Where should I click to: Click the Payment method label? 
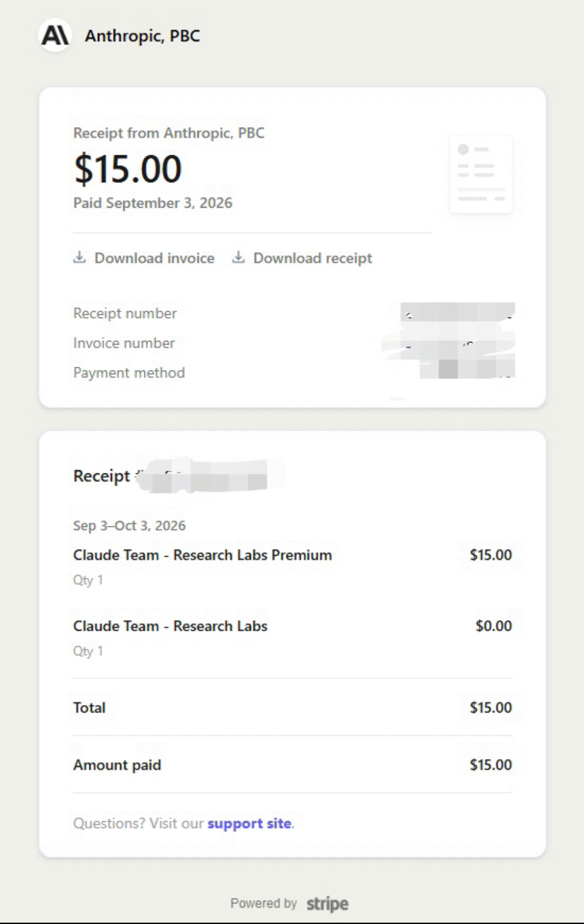coord(129,373)
